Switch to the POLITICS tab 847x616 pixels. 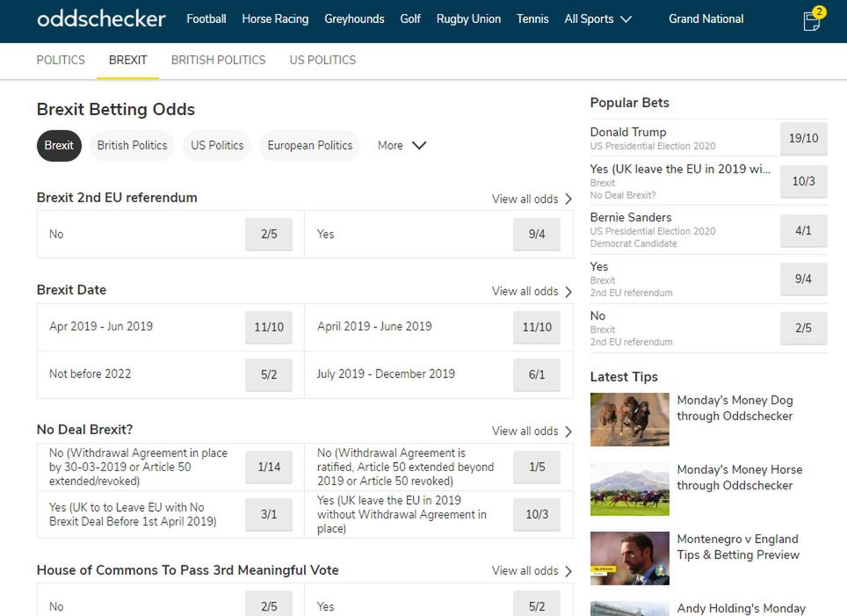pyautogui.click(x=61, y=60)
